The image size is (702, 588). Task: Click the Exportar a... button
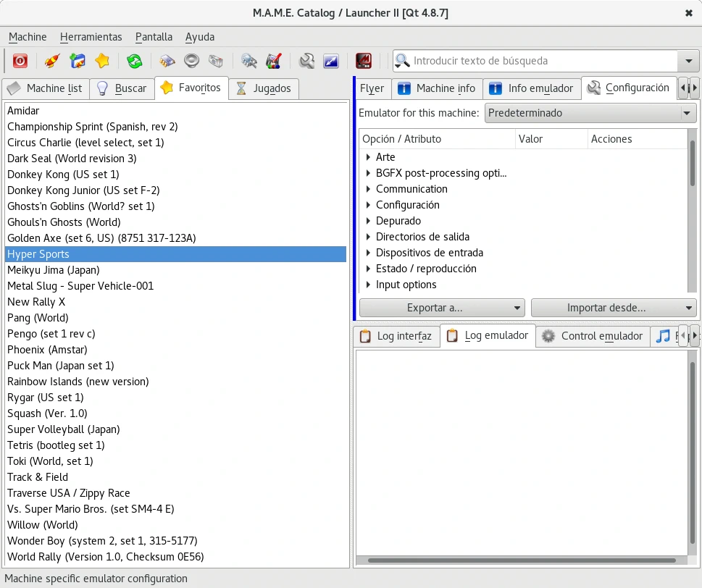click(x=441, y=308)
